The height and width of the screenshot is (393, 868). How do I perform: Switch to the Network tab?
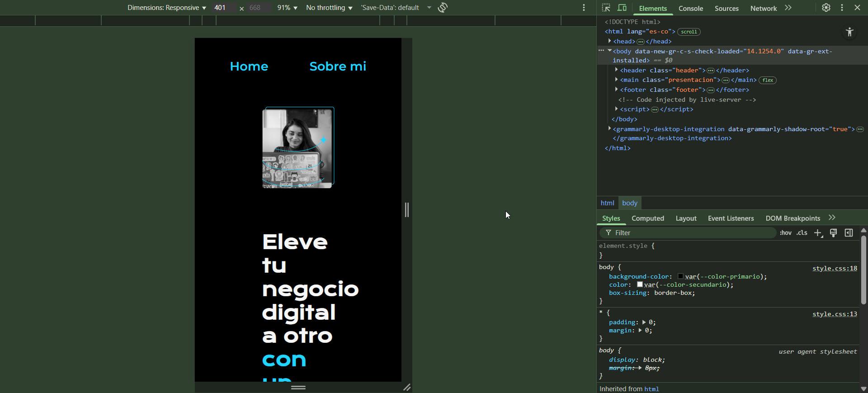point(764,8)
